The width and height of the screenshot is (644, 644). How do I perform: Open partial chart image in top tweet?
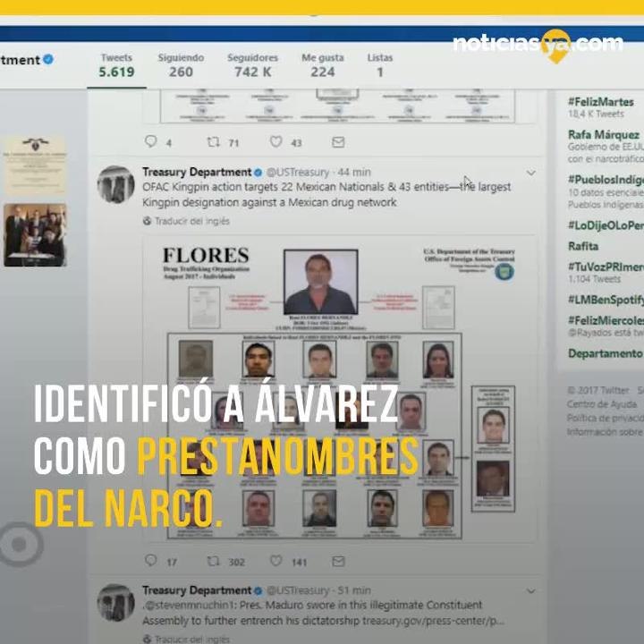[339, 106]
